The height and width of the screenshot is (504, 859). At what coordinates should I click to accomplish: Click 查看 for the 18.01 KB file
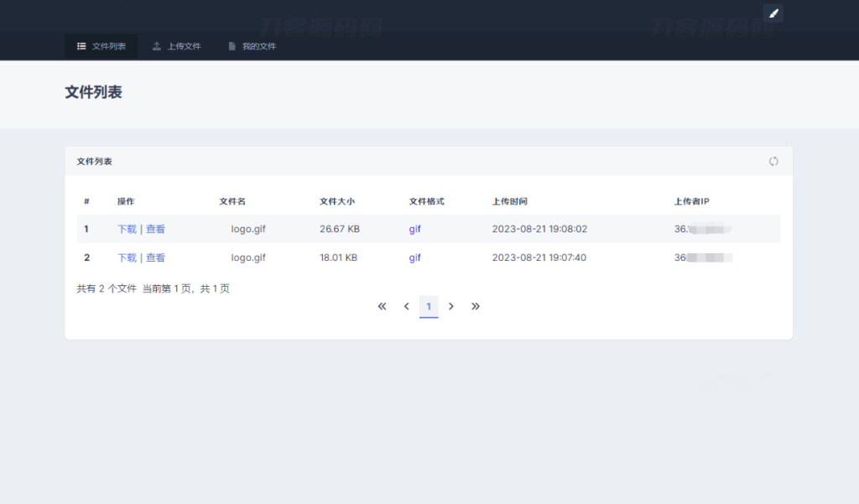(155, 257)
